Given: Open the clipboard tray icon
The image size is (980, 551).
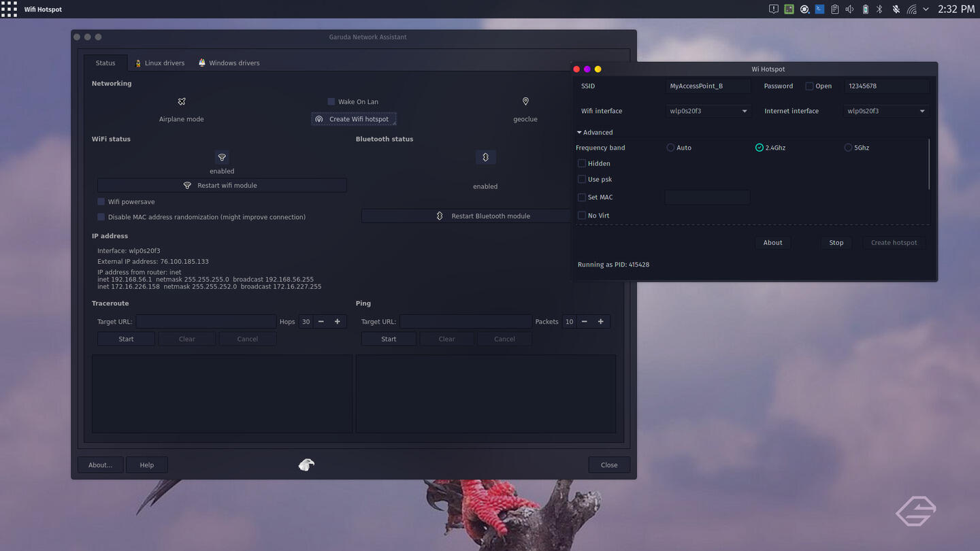Looking at the screenshot, I should 834,9.
